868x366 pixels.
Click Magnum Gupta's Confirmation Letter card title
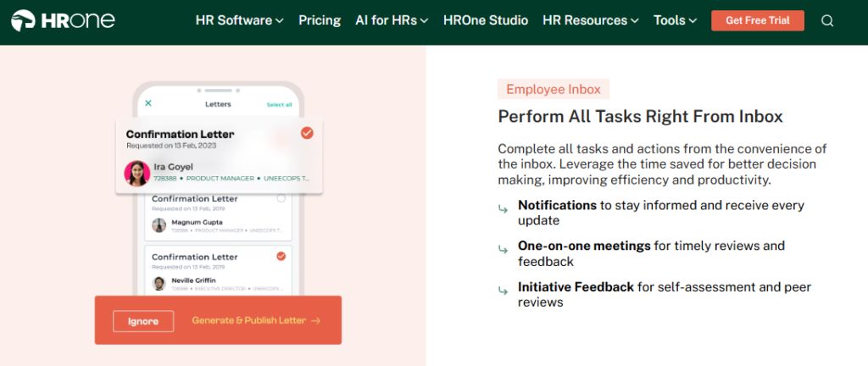194,198
